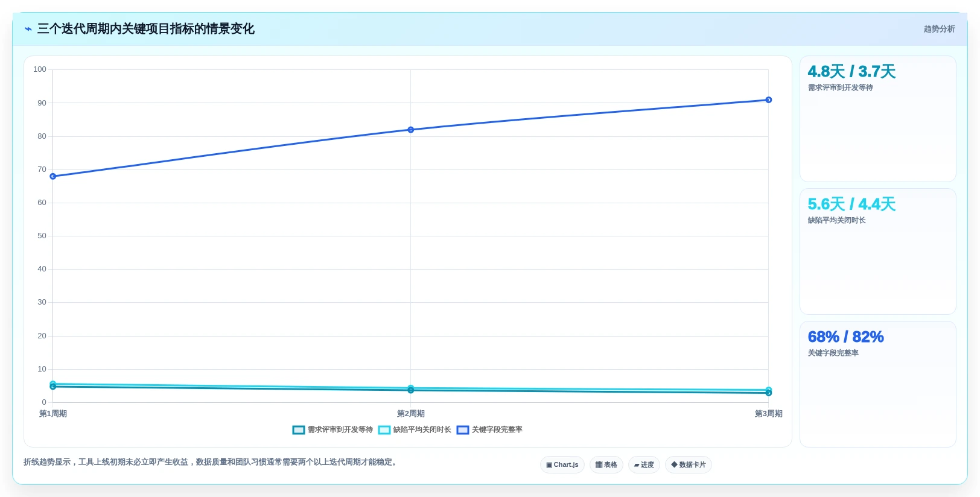Click card label 关键字段完整率
The height and width of the screenshot is (497, 980).
coord(833,353)
